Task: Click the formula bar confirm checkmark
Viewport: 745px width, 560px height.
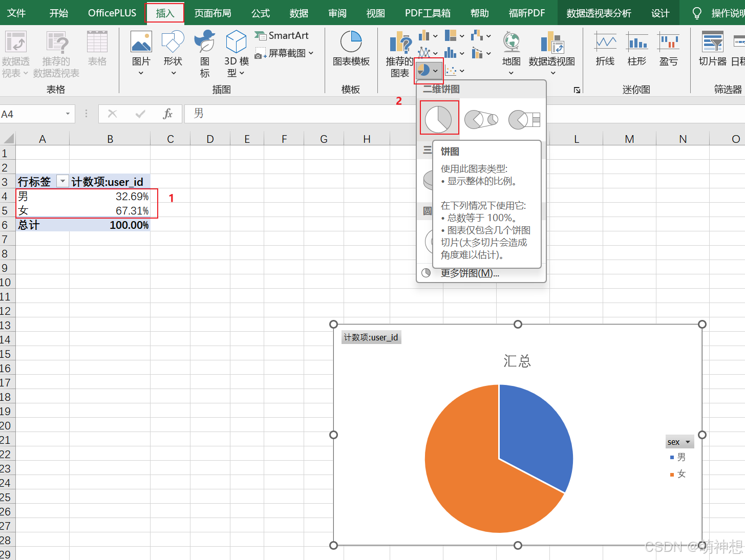Action: (x=140, y=114)
